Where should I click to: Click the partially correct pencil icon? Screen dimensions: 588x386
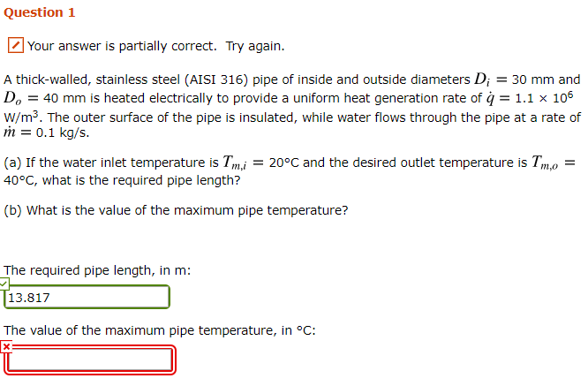coord(15,45)
